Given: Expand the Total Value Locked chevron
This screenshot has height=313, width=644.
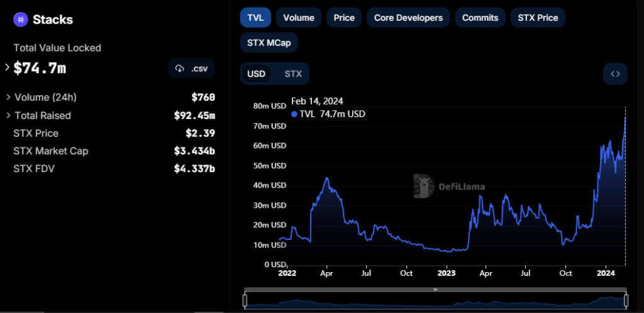Looking at the screenshot, I should click(7, 67).
